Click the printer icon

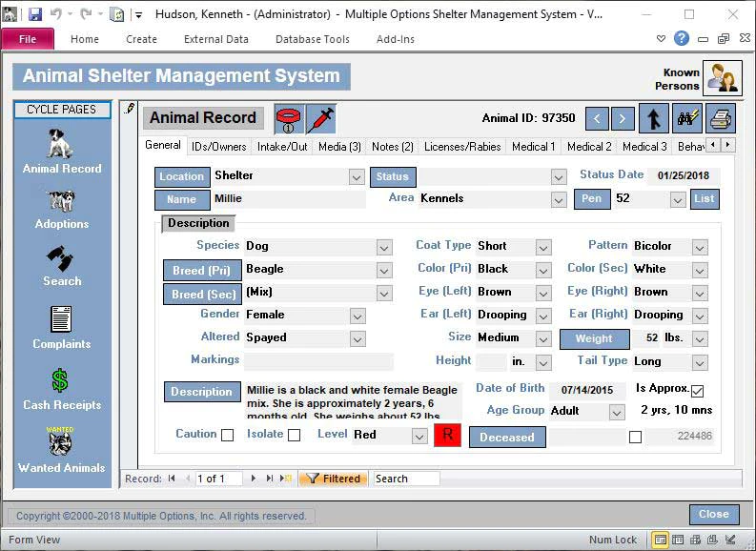(x=721, y=118)
